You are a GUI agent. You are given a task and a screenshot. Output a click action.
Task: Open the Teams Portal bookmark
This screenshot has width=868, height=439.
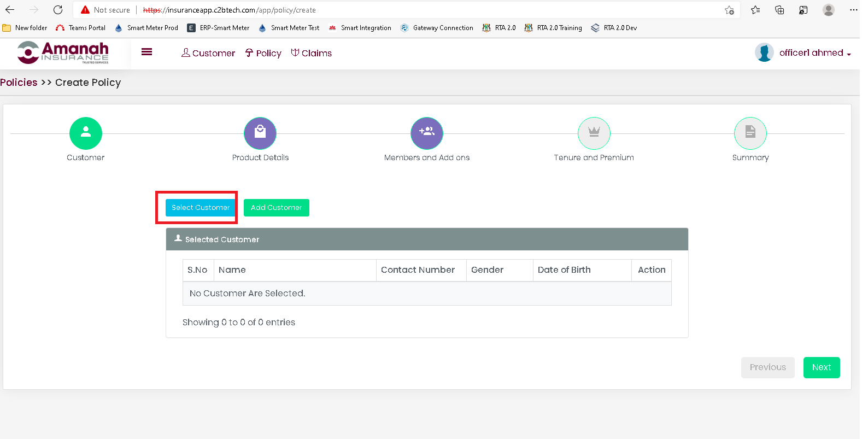81,28
